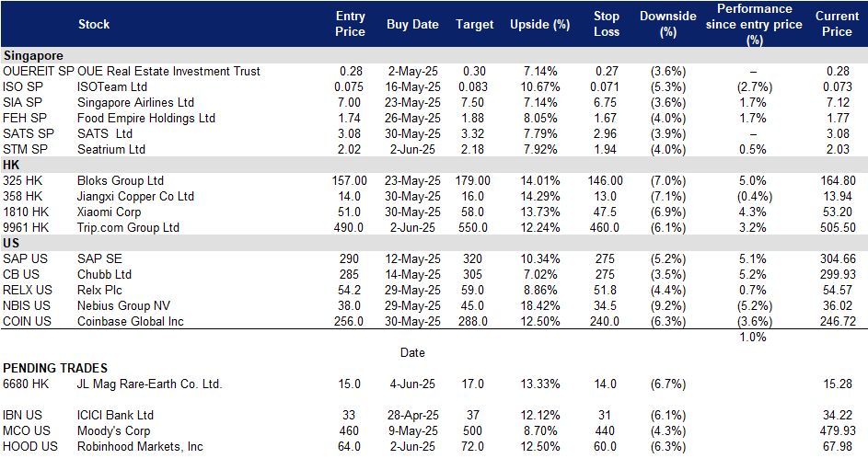Select the Bloks Group Ltd target price 179.00
Image resolution: width=868 pixels, height=470 pixels.
(x=474, y=180)
